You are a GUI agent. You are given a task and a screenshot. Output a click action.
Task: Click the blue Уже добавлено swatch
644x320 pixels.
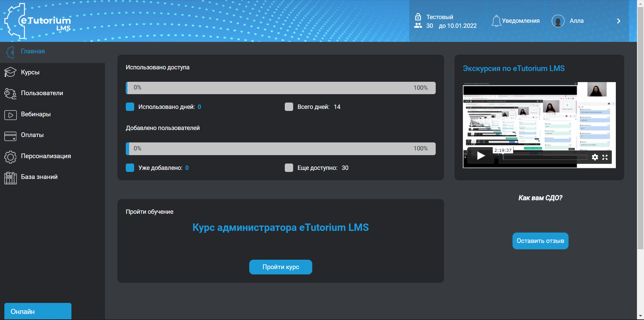[130, 168]
